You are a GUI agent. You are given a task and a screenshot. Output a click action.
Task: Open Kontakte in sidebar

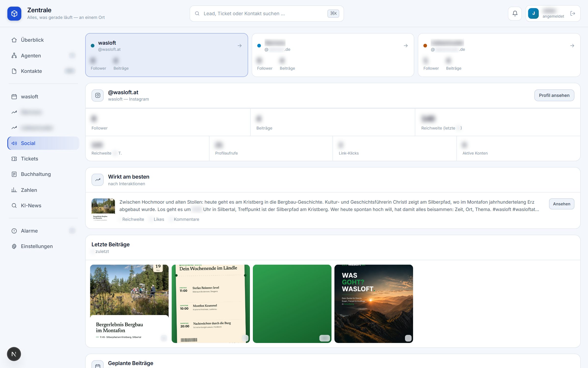point(43,71)
